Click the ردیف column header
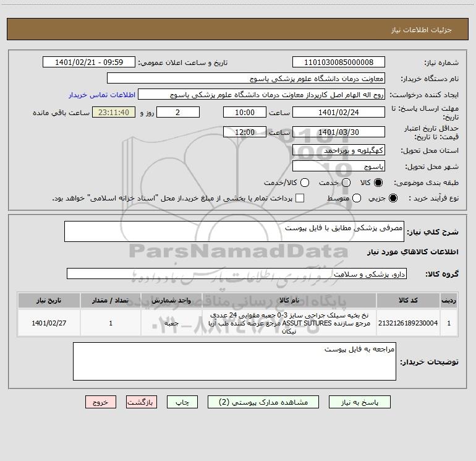 pyautogui.click(x=449, y=300)
